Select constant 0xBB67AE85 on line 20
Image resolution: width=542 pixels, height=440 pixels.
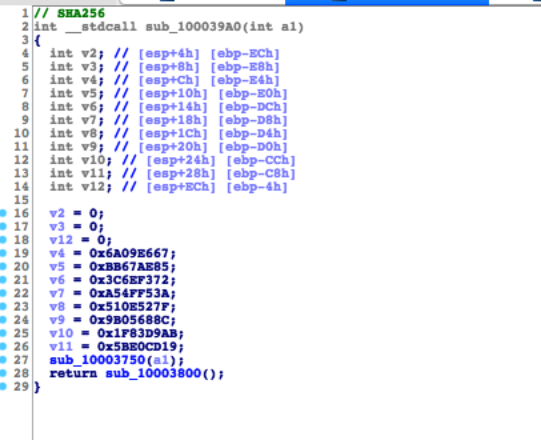pyautogui.click(x=129, y=267)
